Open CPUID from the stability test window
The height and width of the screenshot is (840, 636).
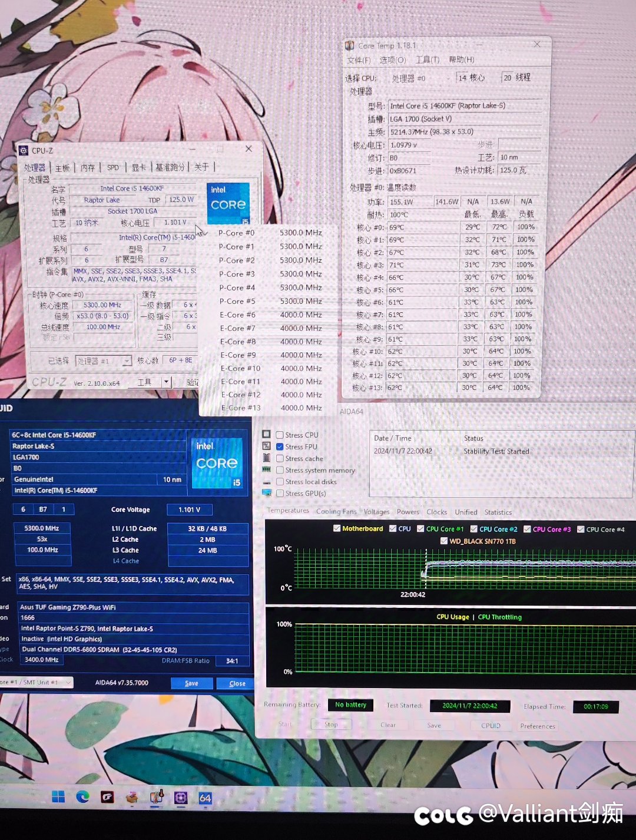tap(491, 726)
